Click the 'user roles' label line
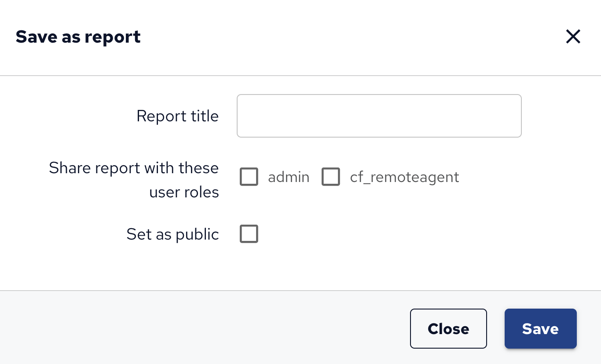 (184, 192)
